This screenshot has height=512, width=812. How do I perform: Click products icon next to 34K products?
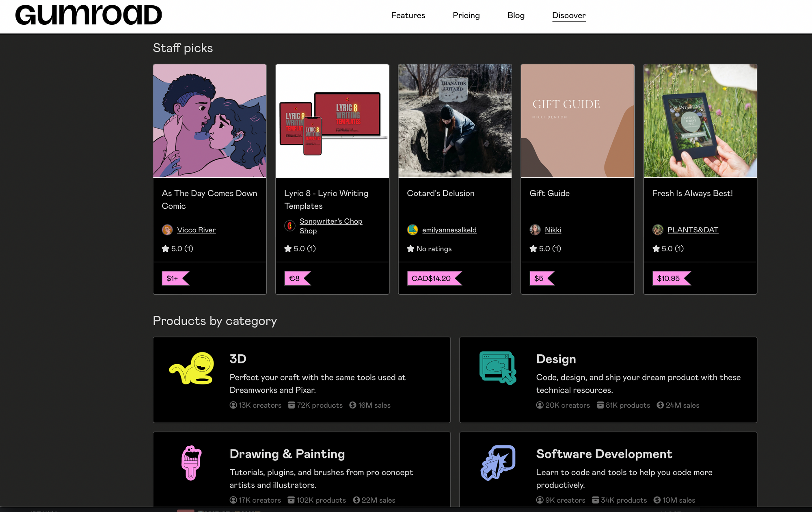click(x=596, y=500)
